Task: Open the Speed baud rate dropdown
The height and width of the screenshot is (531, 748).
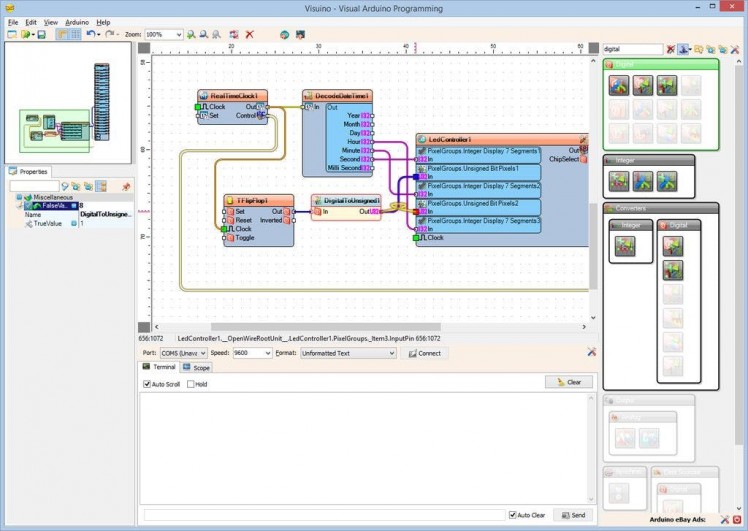Action: pos(266,353)
